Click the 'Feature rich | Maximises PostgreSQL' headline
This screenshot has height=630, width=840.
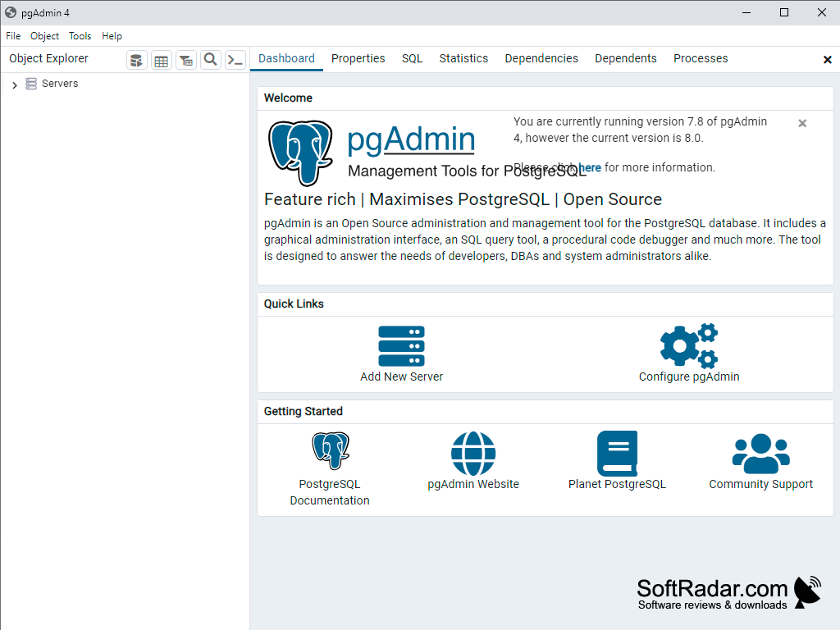click(x=463, y=199)
